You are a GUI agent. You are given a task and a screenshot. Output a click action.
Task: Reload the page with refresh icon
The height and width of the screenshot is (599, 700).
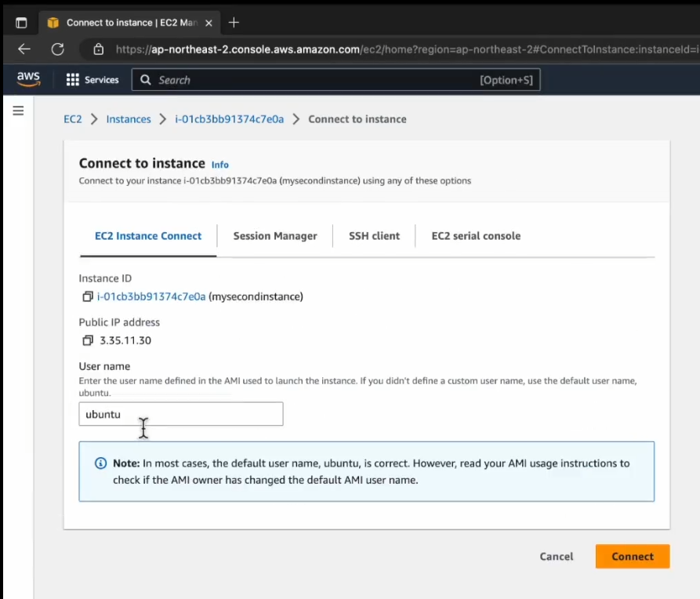(x=57, y=49)
